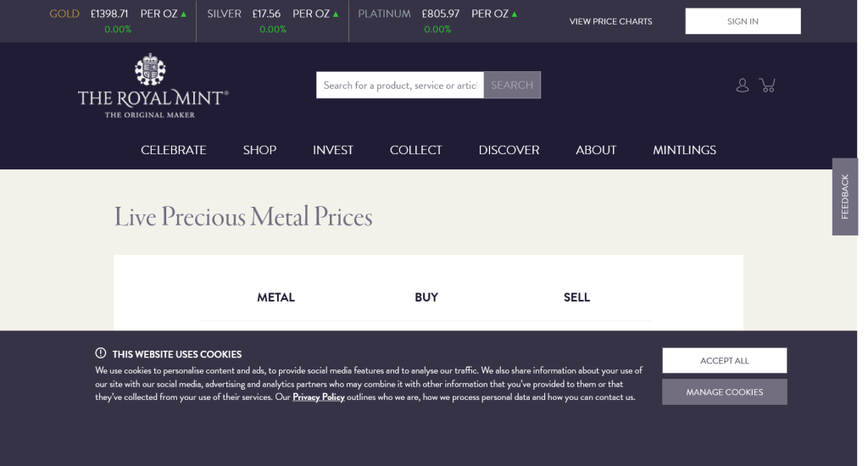
Task: Click the account profile icon
Action: point(743,85)
